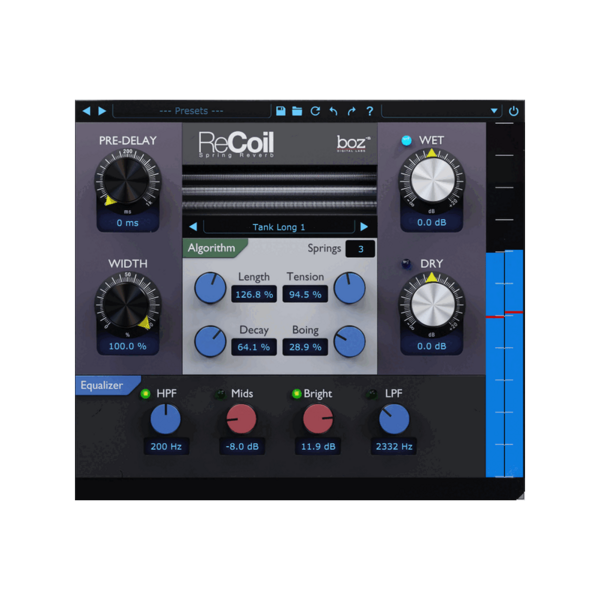
Task: Change the Springs count box
Action: (360, 249)
